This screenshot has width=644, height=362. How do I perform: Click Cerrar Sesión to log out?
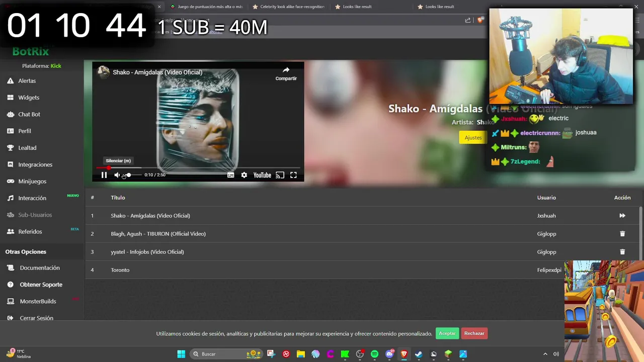coord(37,318)
